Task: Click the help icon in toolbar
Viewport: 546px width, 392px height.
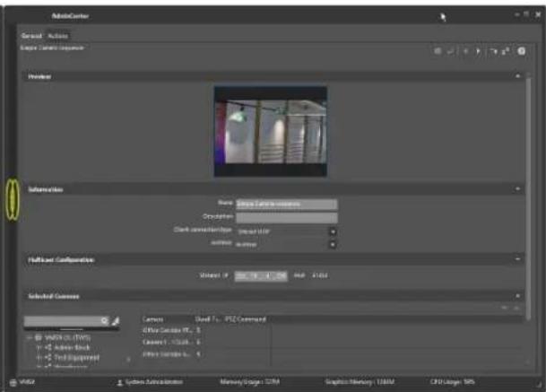Action: (x=521, y=51)
